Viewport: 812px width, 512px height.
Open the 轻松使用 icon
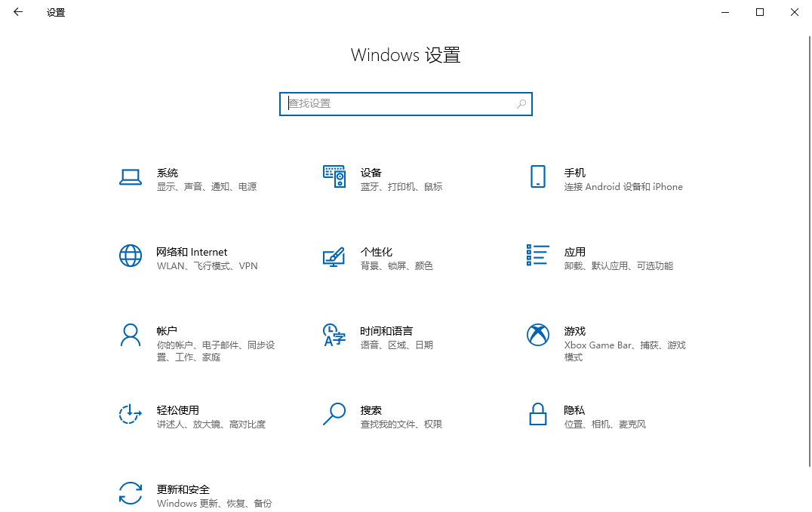(131, 414)
